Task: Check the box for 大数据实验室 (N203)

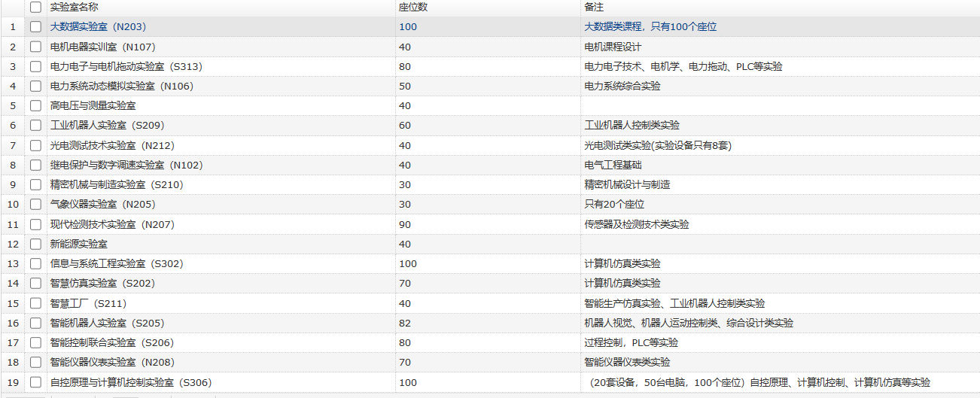Action: [35, 26]
